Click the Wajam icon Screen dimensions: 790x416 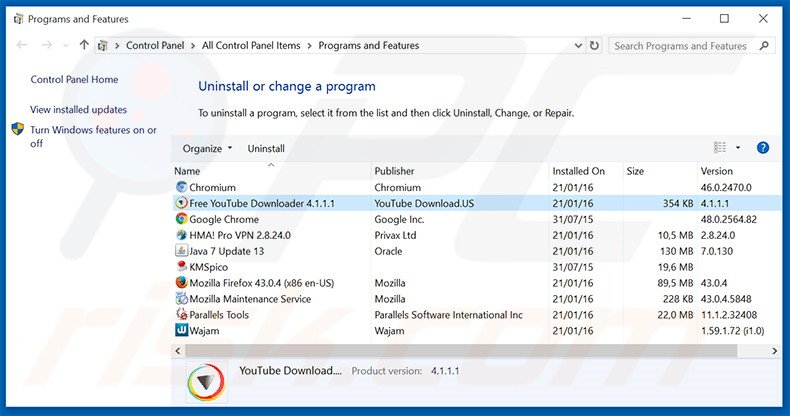click(x=181, y=330)
